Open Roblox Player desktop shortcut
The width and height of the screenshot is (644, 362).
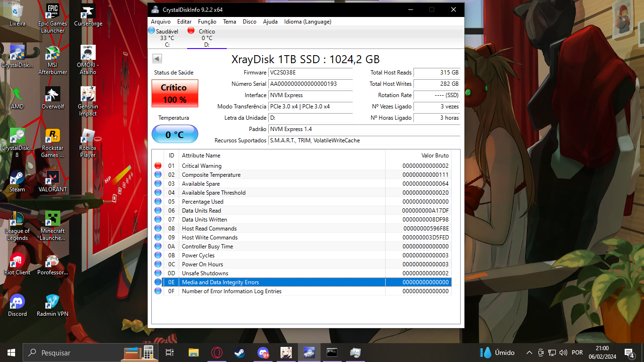(88, 143)
